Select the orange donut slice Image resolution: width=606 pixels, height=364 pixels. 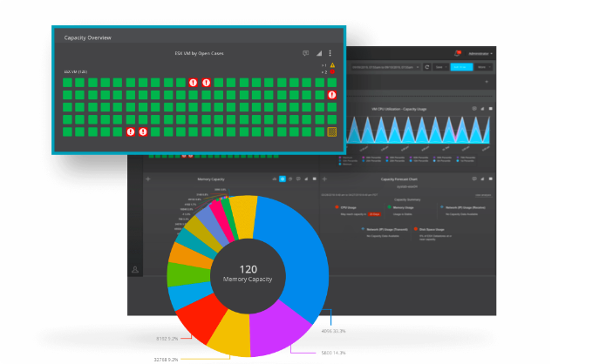pyautogui.click(x=189, y=255)
